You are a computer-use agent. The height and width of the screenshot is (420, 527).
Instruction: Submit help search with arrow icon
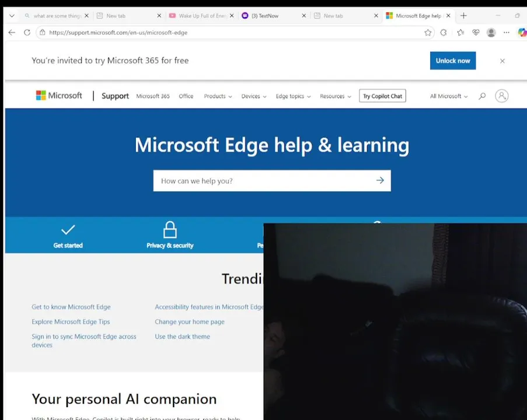coord(380,180)
